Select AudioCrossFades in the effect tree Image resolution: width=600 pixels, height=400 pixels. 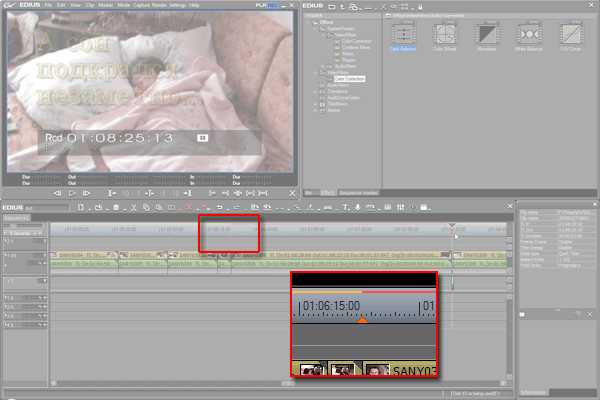(x=343, y=98)
